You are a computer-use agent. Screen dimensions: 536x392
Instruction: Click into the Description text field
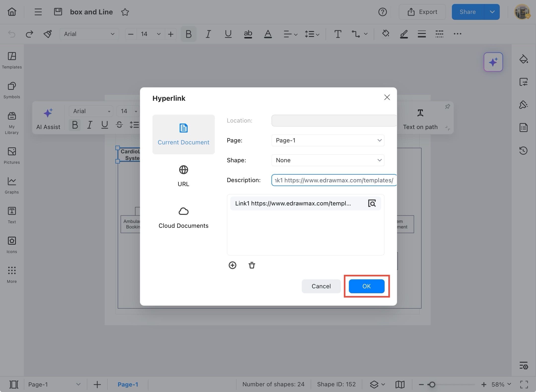coord(334,180)
